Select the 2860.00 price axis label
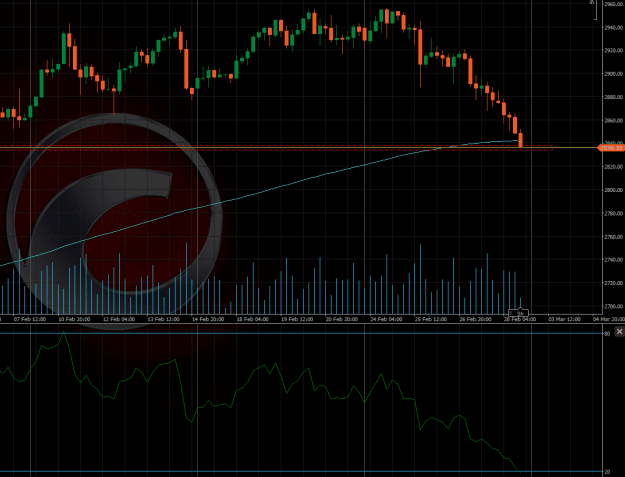This screenshot has height=477, width=625. (x=613, y=120)
